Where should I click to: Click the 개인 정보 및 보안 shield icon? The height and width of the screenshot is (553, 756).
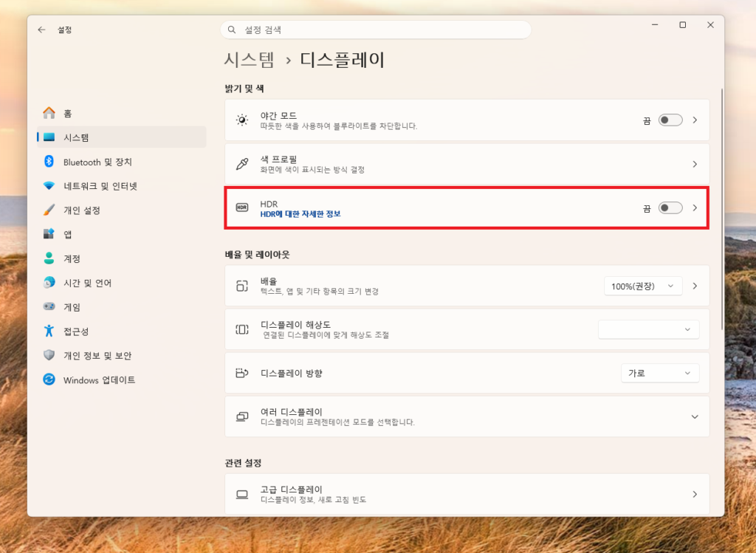tap(49, 356)
